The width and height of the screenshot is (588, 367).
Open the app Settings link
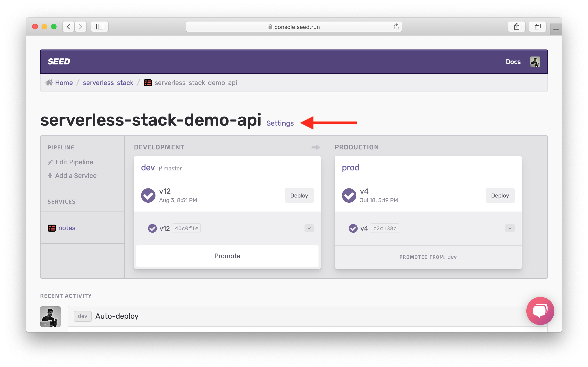pyautogui.click(x=280, y=123)
